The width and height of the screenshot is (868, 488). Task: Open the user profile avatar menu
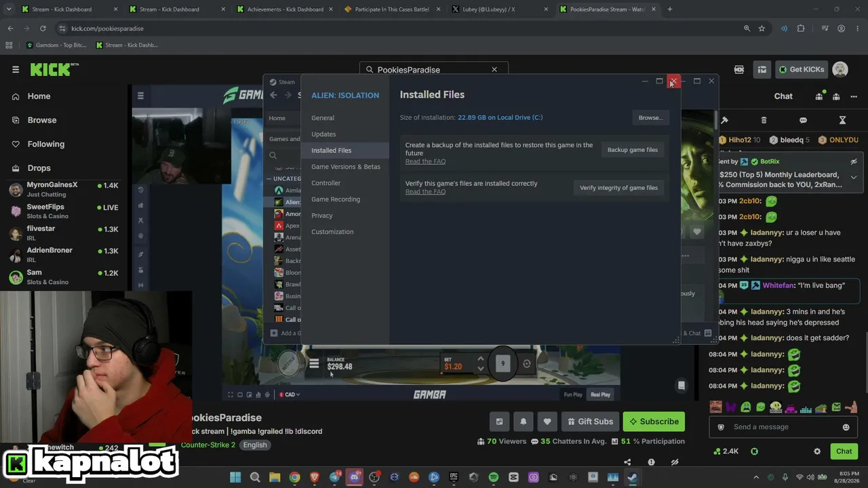click(x=840, y=69)
